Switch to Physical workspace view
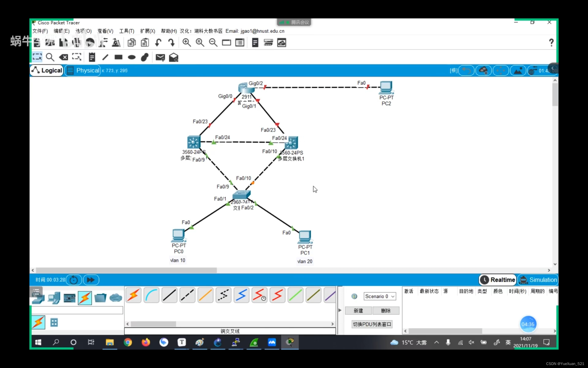This screenshot has height=368, width=588. pyautogui.click(x=83, y=71)
